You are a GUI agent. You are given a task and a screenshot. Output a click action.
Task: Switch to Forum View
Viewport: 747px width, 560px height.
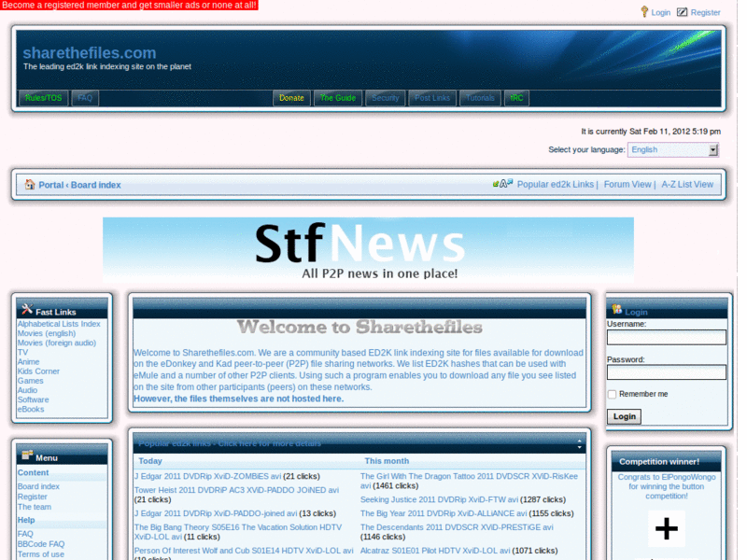627,184
